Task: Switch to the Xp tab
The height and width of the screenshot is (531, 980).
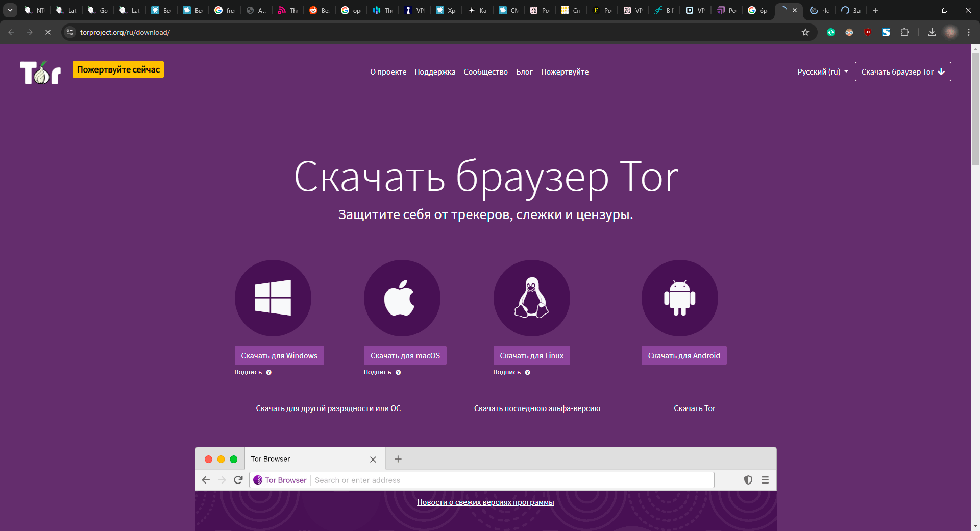Action: point(446,10)
